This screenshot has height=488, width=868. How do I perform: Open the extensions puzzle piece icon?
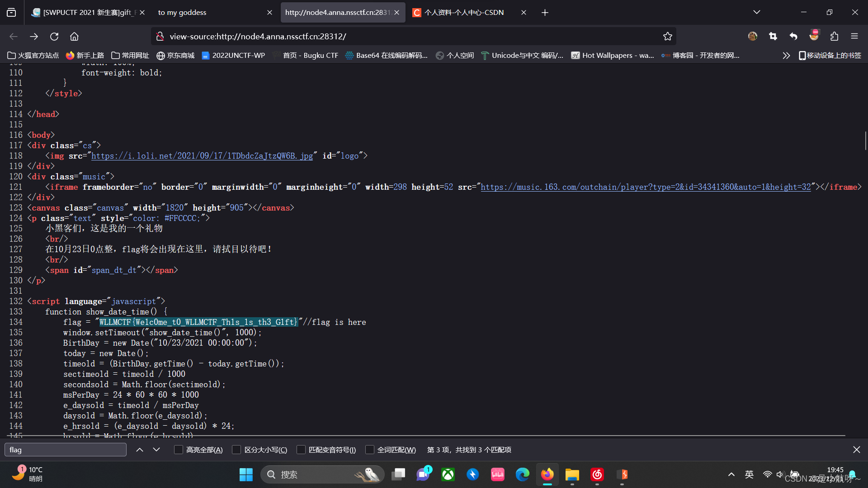point(835,37)
